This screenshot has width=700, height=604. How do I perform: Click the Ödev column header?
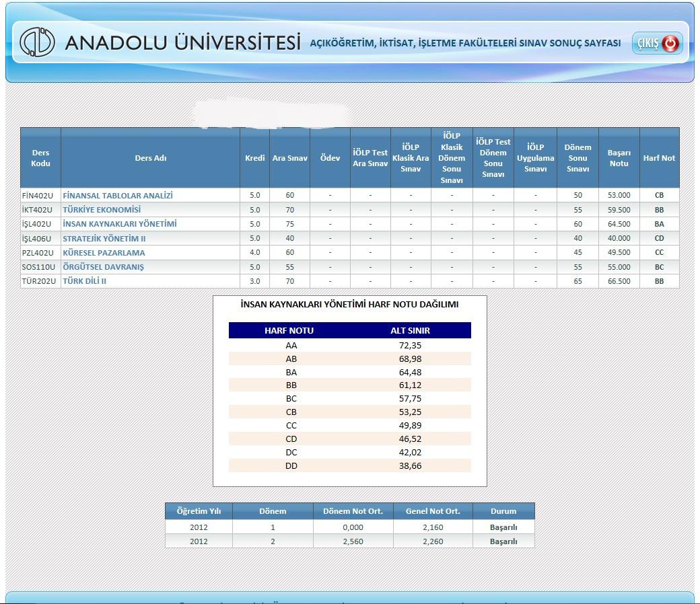[x=330, y=158]
